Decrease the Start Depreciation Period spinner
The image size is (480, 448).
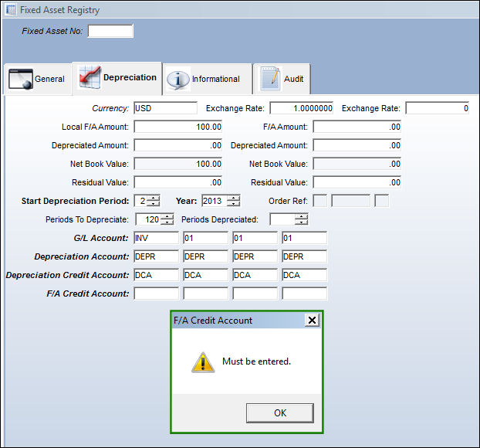point(153,204)
